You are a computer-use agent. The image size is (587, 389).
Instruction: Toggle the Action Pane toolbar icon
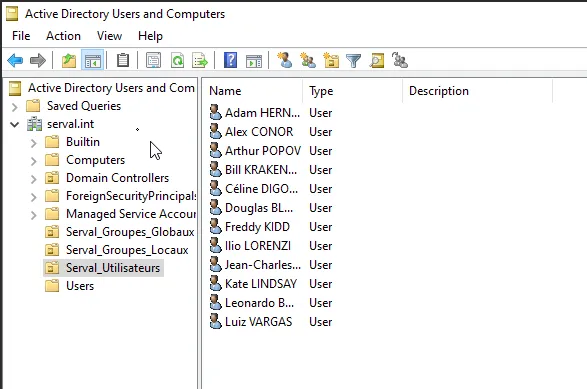pyautogui.click(x=254, y=60)
